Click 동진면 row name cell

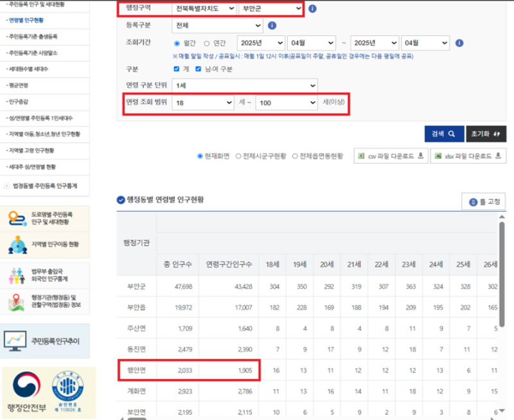click(137, 349)
